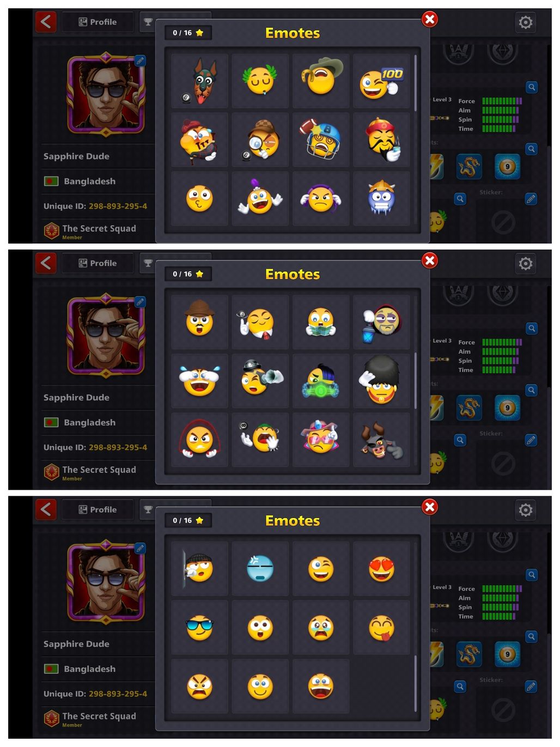Viewport: 560px width, 747px height.
Task: Select the jester hat laughing emote
Action: (260, 199)
